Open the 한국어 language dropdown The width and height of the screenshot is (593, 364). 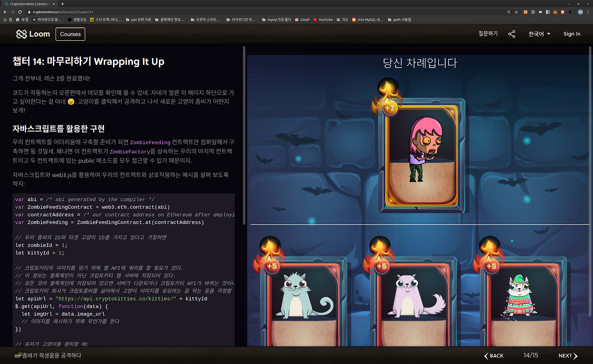(539, 34)
